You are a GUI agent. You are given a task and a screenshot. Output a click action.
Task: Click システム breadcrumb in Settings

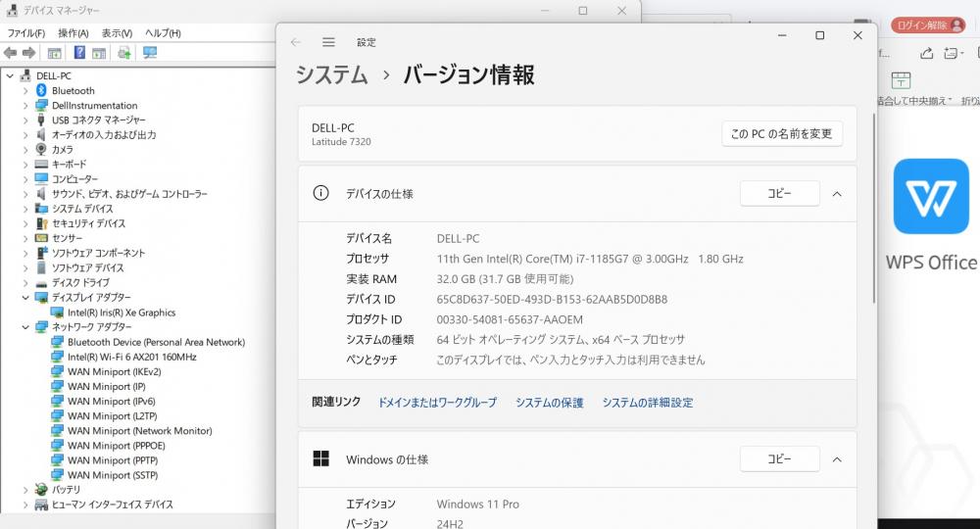pos(332,75)
